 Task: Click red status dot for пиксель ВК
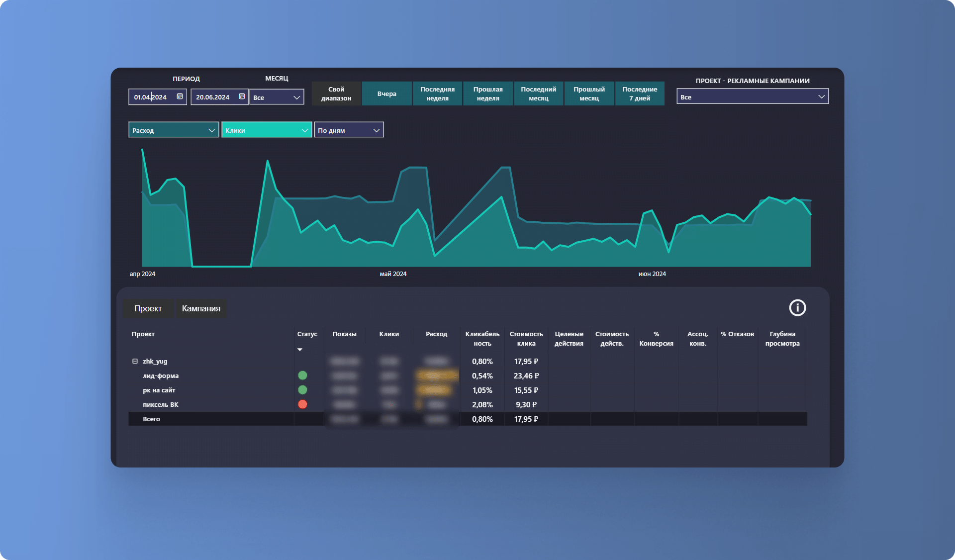(302, 404)
